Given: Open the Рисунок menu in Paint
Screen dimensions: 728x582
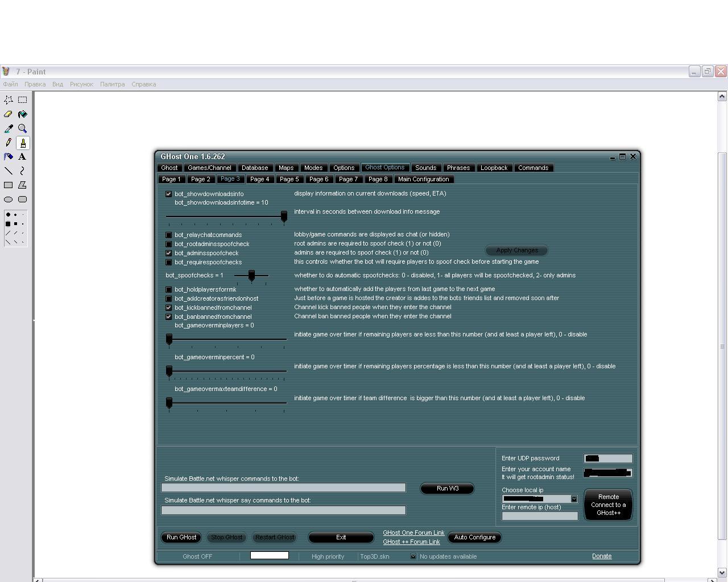Looking at the screenshot, I should pyautogui.click(x=81, y=84).
